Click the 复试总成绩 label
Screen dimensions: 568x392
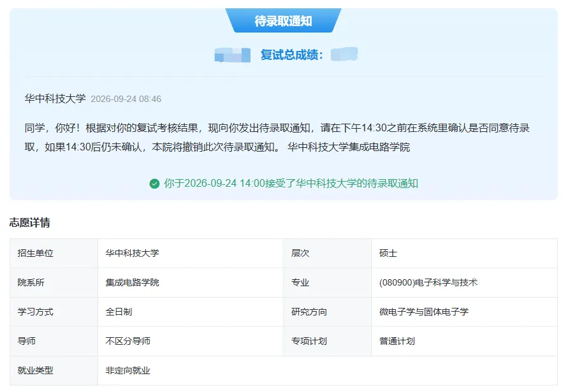point(291,55)
